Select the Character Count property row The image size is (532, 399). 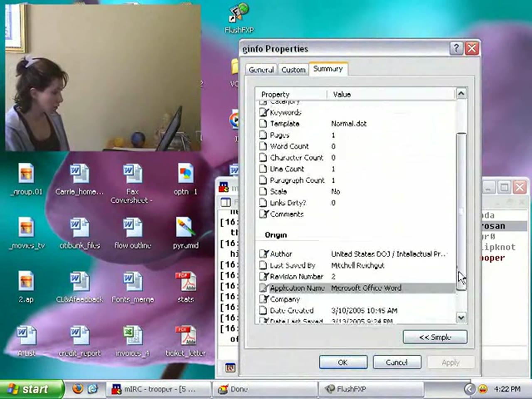pyautogui.click(x=356, y=158)
